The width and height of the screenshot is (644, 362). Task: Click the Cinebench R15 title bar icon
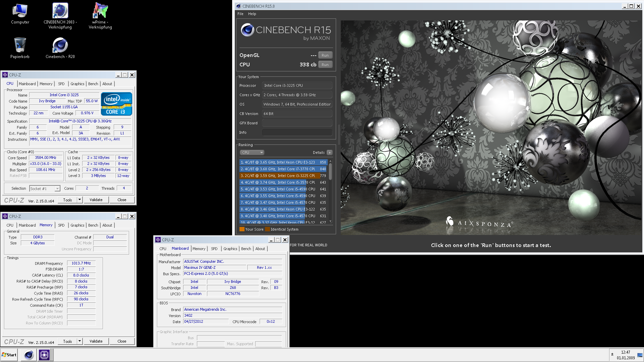[x=238, y=6]
